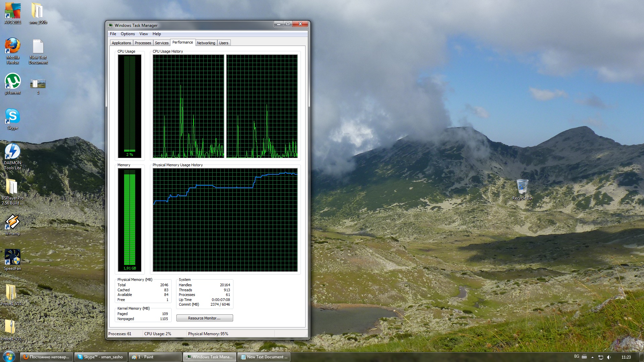Click the Paint taskbar button

pos(155,357)
